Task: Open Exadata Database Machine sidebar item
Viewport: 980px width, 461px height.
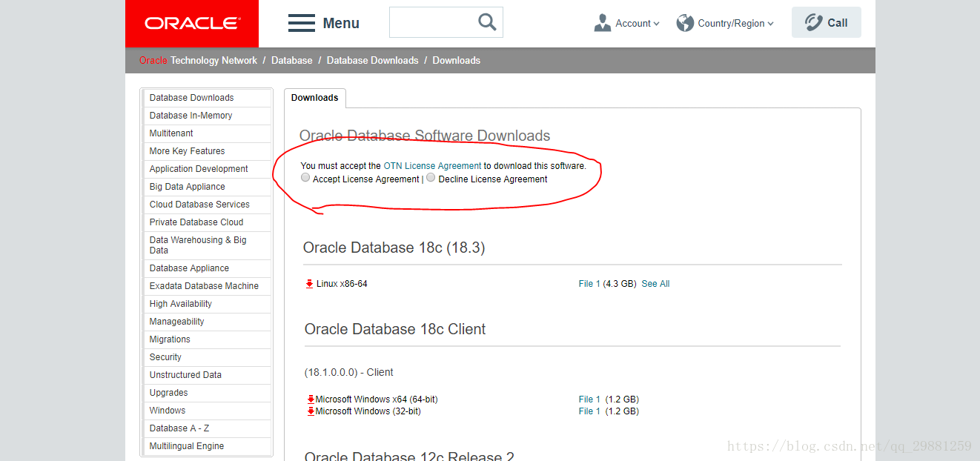Action: click(x=207, y=286)
